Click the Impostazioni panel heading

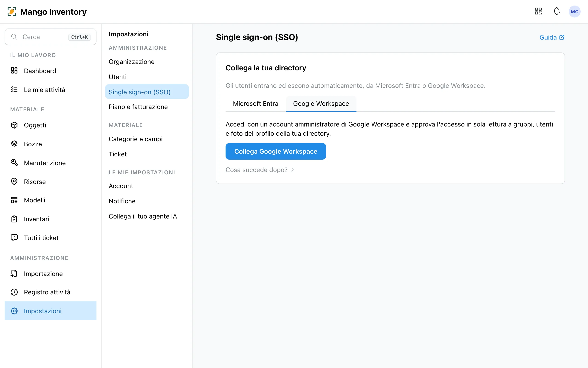[128, 34]
